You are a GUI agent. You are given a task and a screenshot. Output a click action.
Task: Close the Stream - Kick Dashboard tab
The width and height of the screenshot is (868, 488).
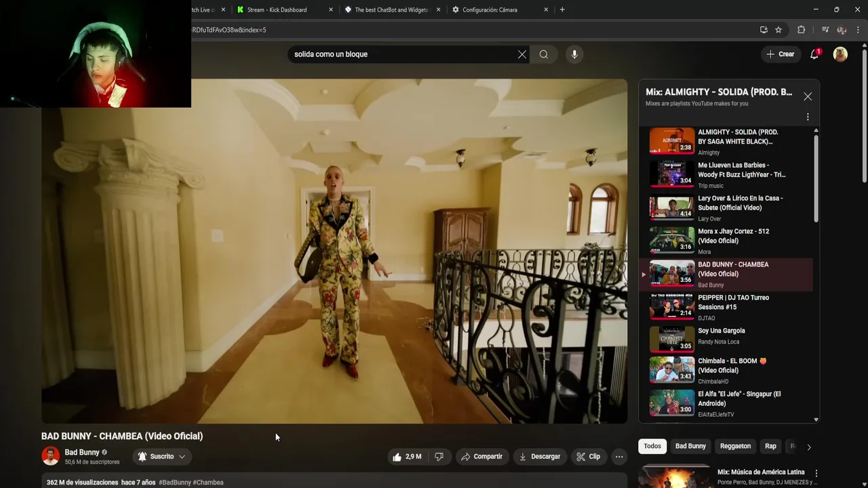pyautogui.click(x=331, y=9)
